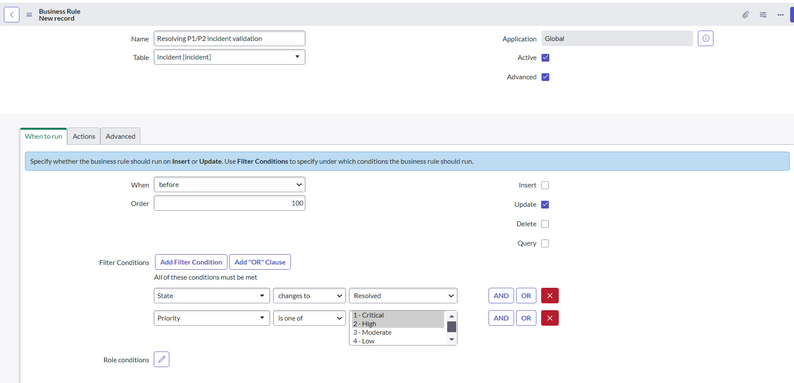This screenshot has height=383, width=794.
Task: Select '4 - Low' in priority list
Action: [398, 341]
